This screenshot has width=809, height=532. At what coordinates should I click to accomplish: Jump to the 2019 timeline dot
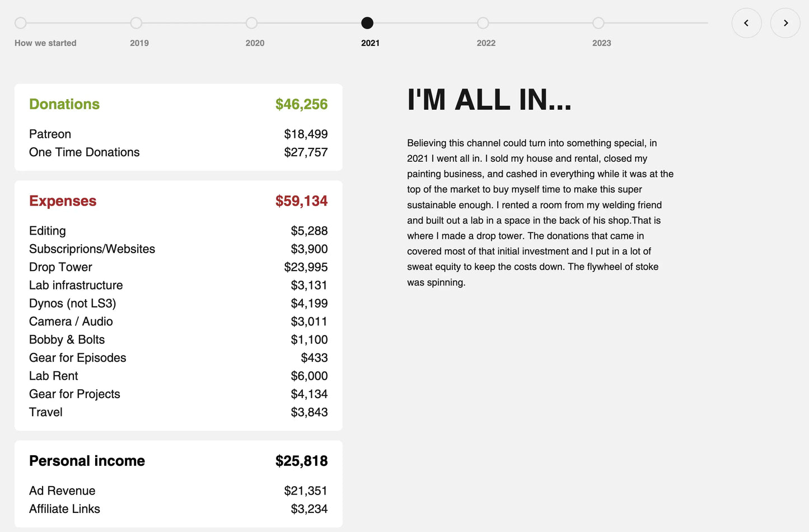tap(136, 23)
